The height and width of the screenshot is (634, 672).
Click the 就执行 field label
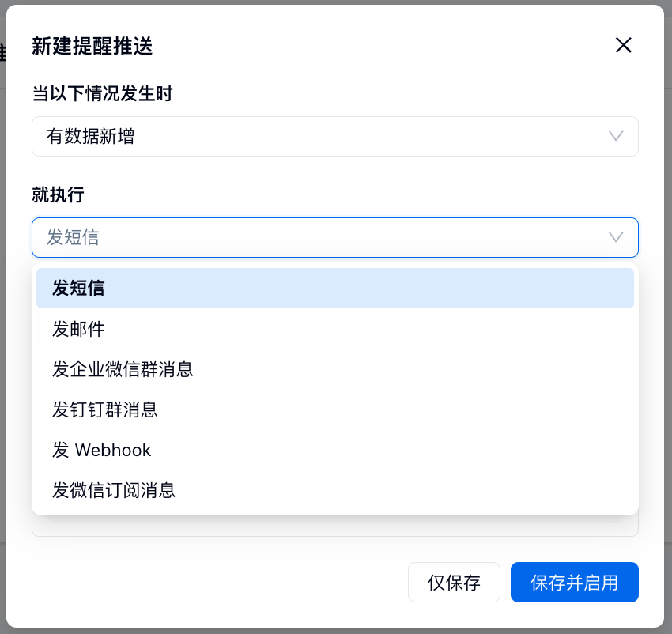[x=58, y=195]
